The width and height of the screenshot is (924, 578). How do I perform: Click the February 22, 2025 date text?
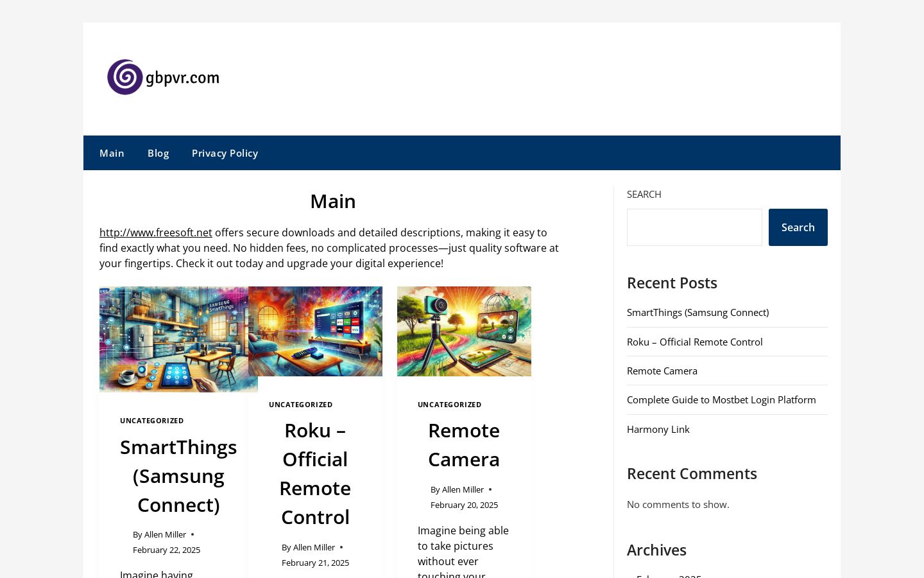tap(166, 550)
